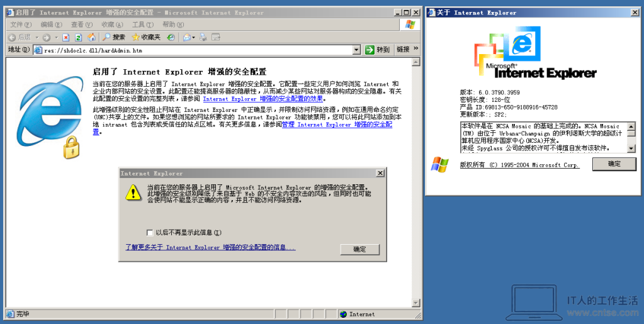Open the 文件(F) menu
The height and width of the screenshot is (324, 644).
tap(21, 25)
